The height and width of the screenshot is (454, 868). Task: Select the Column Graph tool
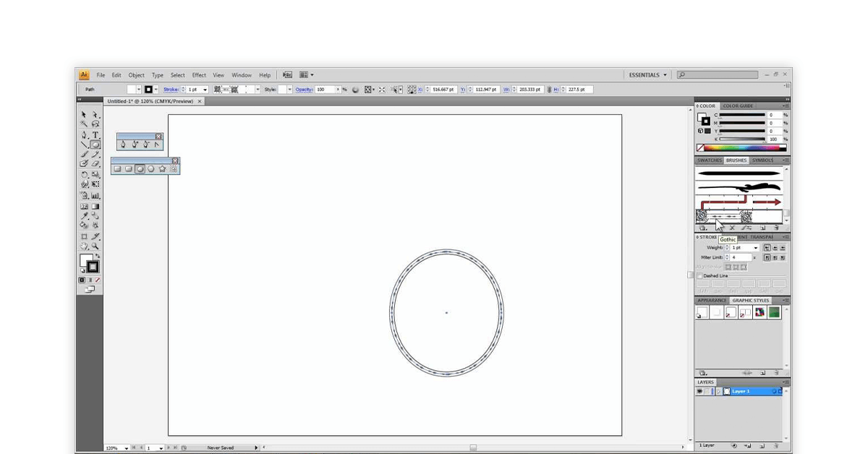pos(95,195)
